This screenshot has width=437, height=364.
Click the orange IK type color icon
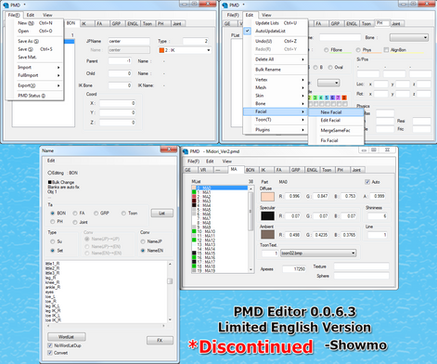(162, 50)
